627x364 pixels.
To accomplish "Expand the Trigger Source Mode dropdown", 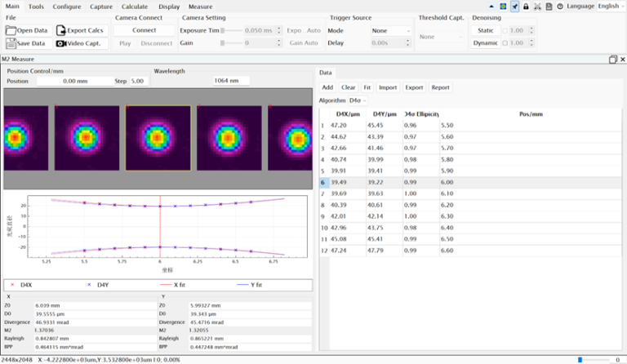I will click(390, 30).
